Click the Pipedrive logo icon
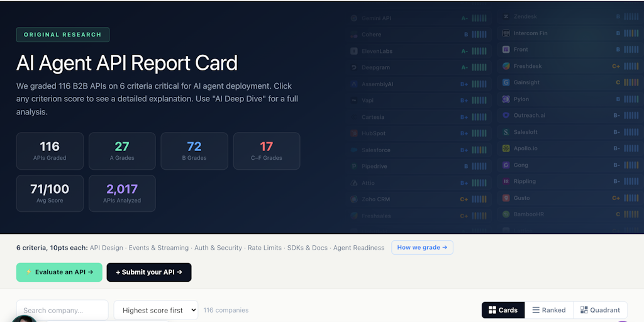The height and width of the screenshot is (322, 644). point(354,166)
